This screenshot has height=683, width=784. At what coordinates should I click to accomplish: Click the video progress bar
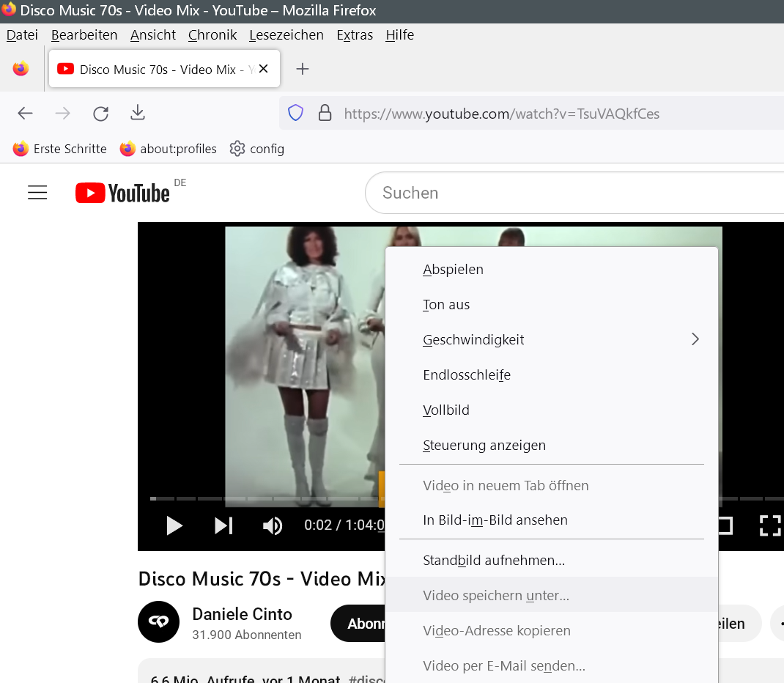pyautogui.click(x=264, y=498)
